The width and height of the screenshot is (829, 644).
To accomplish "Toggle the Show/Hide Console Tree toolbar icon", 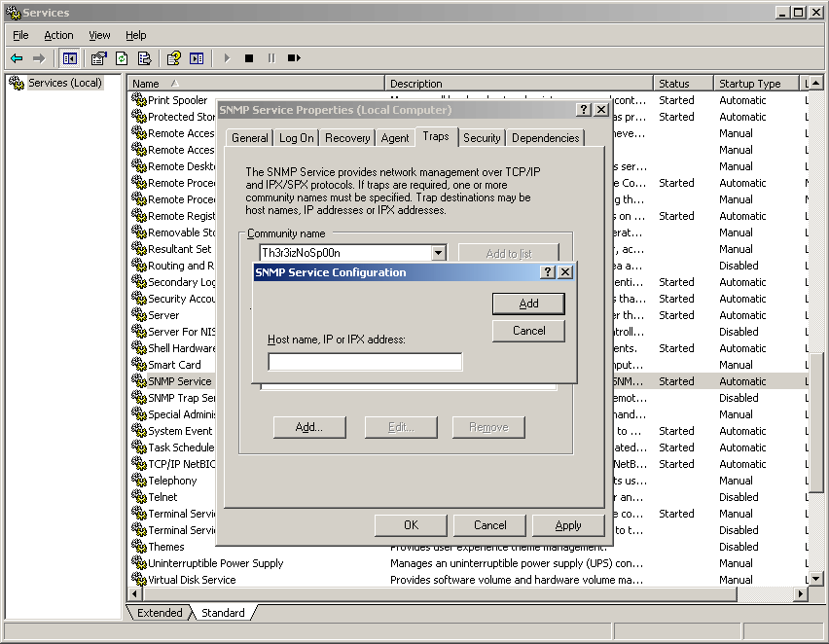I will [69, 58].
